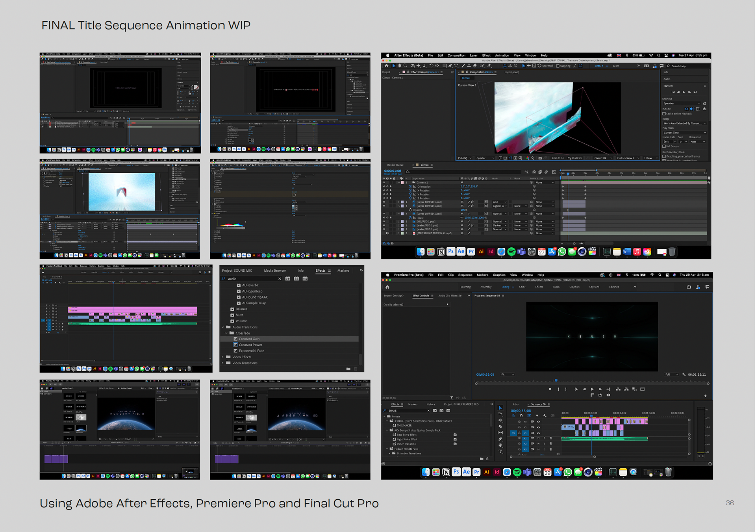Toggle V2 track output eye icon
Screen dimensions: 756x532
(538, 427)
